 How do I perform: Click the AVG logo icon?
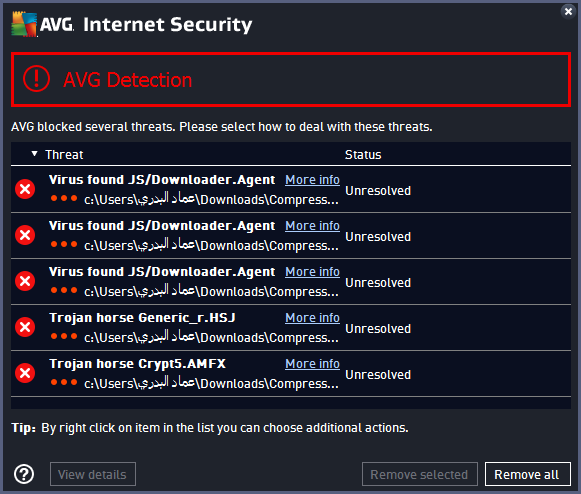coord(24,24)
